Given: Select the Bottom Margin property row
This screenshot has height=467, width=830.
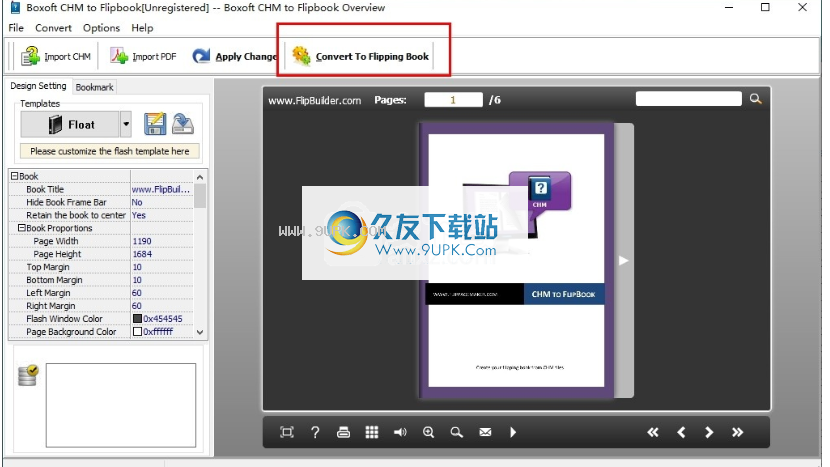Looking at the screenshot, I should tap(101, 280).
